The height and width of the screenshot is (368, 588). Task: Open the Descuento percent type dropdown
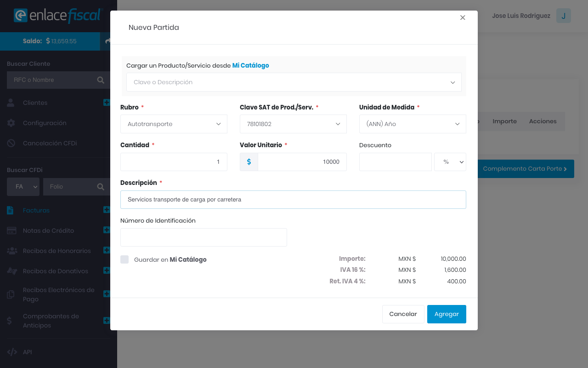[x=450, y=162]
